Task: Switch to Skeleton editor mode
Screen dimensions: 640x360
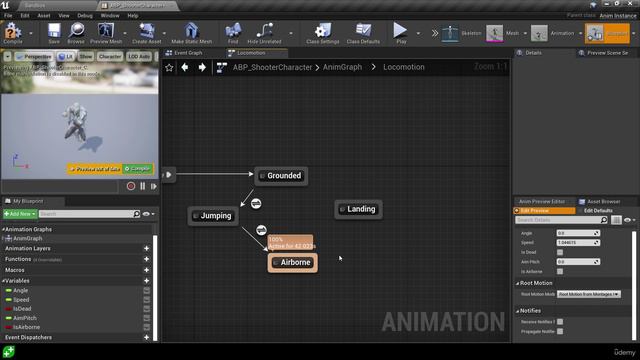Action: click(x=462, y=33)
